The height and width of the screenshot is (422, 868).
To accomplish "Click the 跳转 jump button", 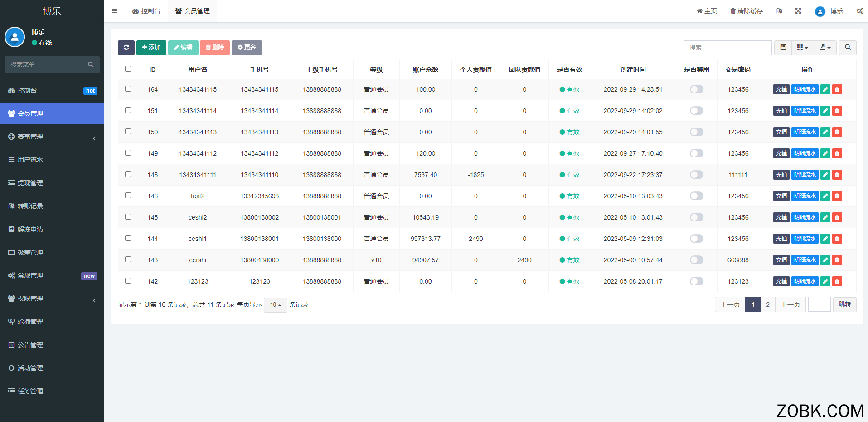I will (x=845, y=304).
